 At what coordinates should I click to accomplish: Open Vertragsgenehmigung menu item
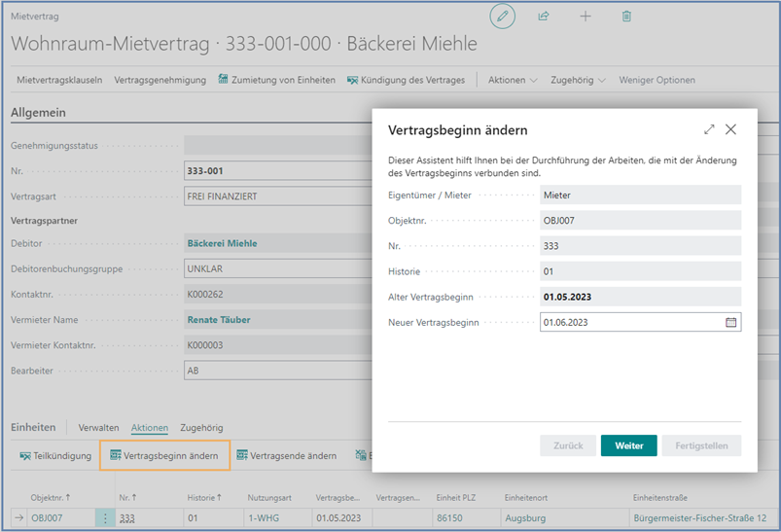[x=160, y=80]
